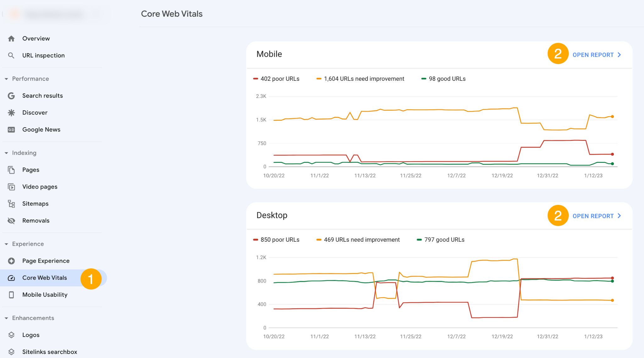Click the Page Experience icon
644x358 pixels.
coord(12,261)
